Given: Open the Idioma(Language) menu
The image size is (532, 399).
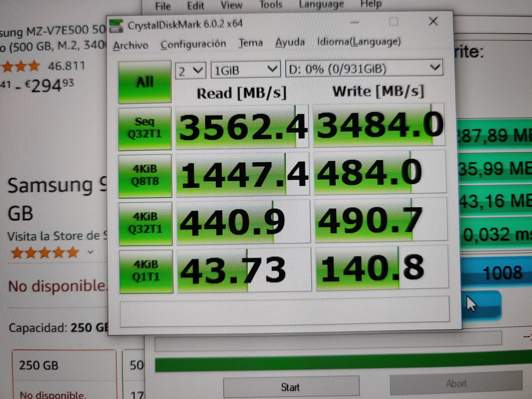Looking at the screenshot, I should [358, 42].
